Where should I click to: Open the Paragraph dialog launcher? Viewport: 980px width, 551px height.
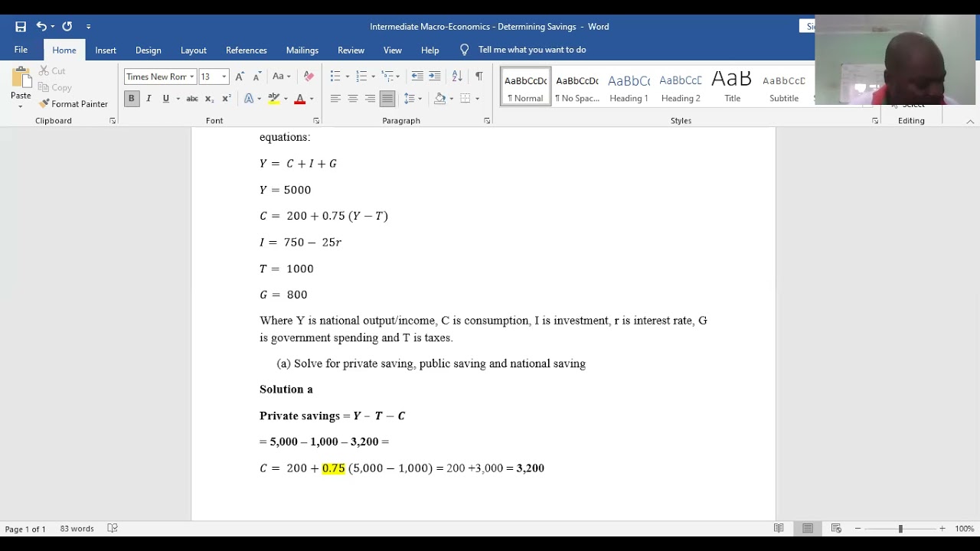[x=487, y=121]
